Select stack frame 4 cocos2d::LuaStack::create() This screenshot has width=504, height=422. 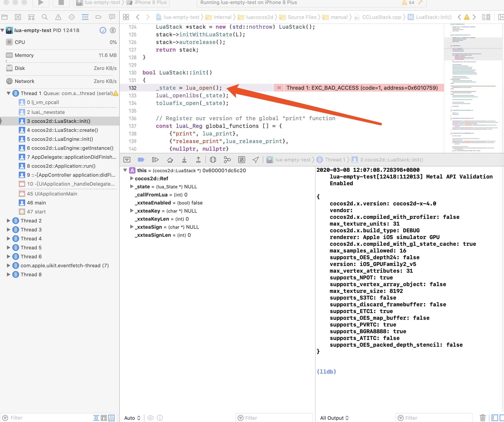[62, 130]
